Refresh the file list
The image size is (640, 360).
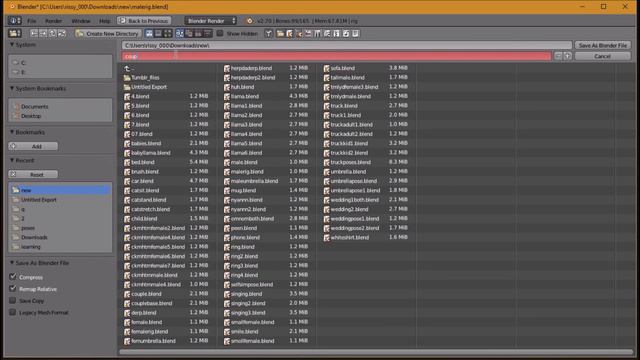pos(62,33)
